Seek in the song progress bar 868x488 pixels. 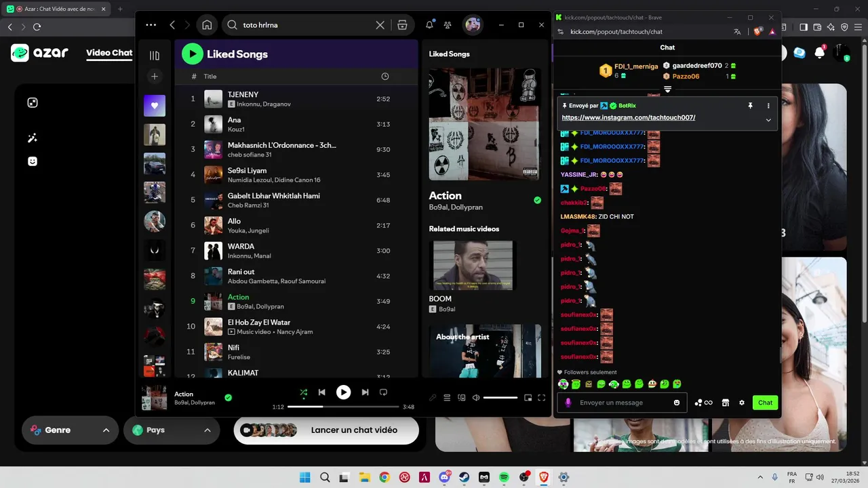coord(343,407)
